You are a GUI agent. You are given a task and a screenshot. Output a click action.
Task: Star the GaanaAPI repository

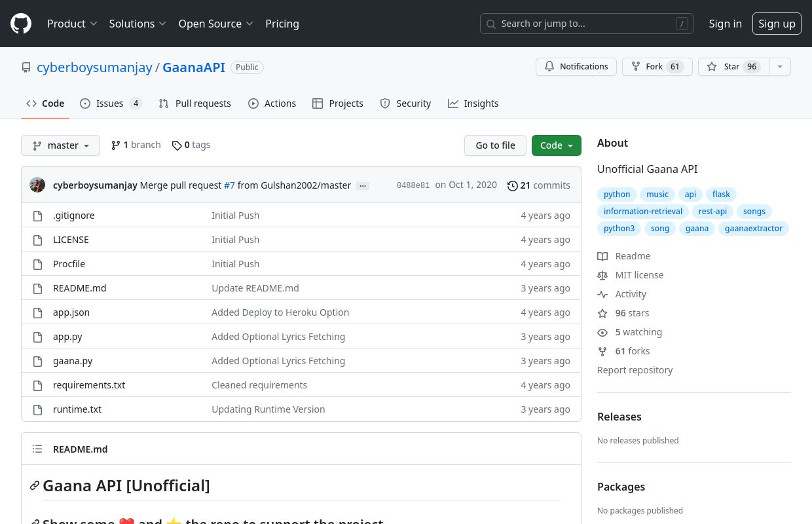pyautogui.click(x=733, y=67)
